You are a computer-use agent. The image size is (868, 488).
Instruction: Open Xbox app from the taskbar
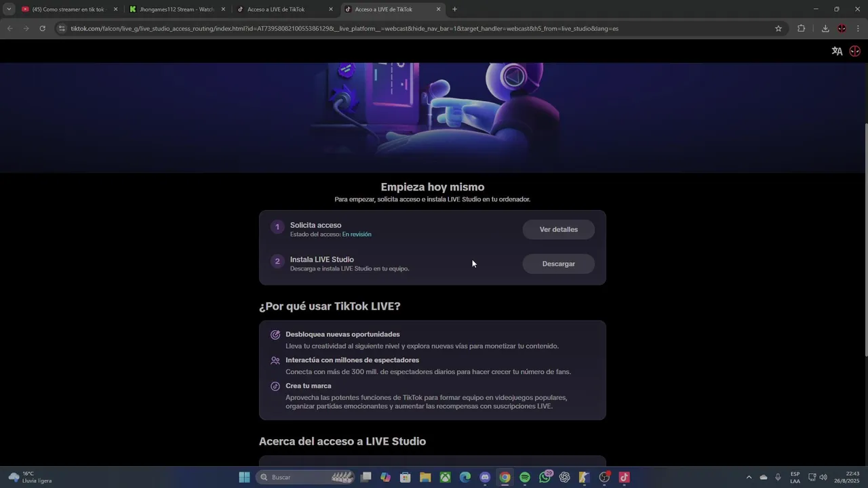(x=445, y=477)
